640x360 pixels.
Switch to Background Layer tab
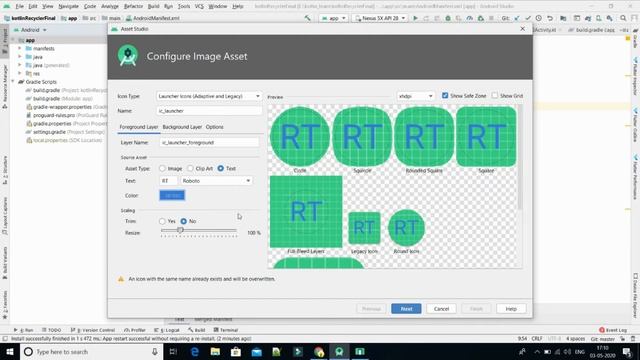(182, 127)
